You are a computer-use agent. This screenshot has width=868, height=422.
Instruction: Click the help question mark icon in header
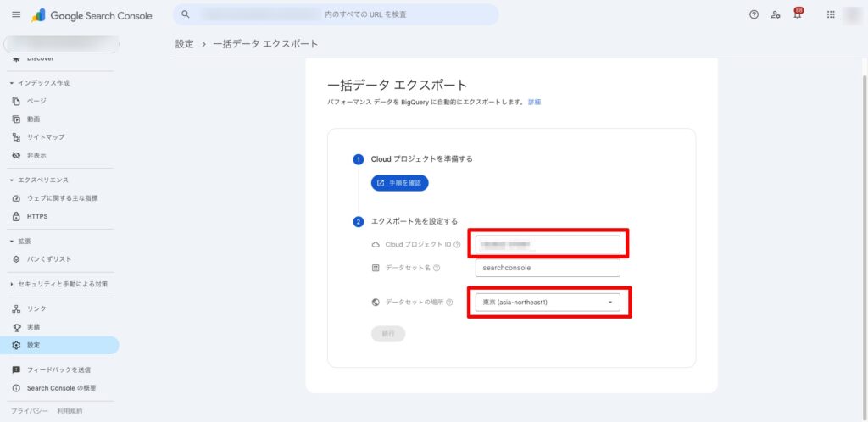[754, 15]
